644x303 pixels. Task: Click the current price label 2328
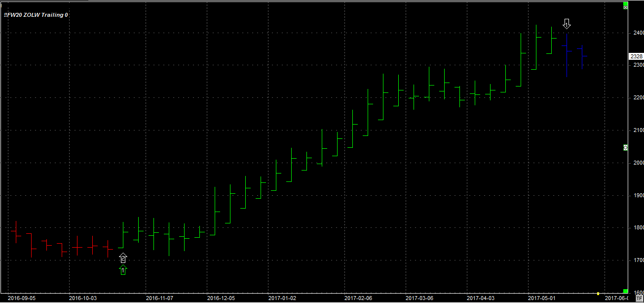pyautogui.click(x=636, y=56)
